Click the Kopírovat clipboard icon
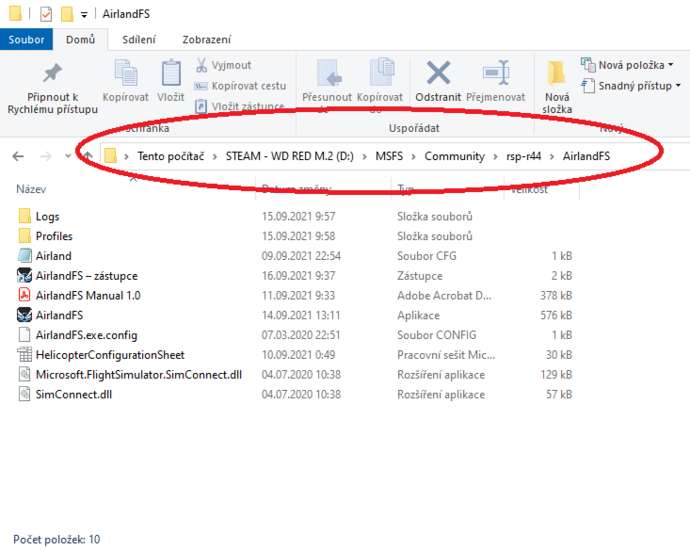This screenshot has width=690, height=550. (126, 73)
